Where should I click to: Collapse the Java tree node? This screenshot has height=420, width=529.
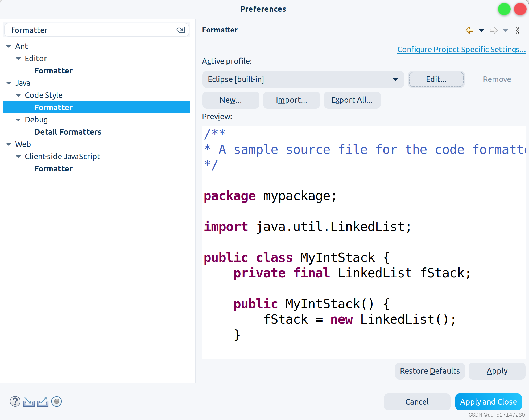tap(9, 83)
